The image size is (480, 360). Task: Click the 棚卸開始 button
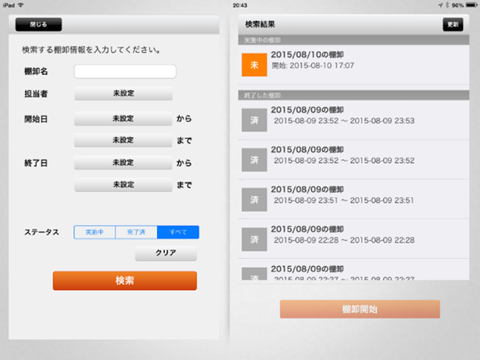(x=360, y=309)
